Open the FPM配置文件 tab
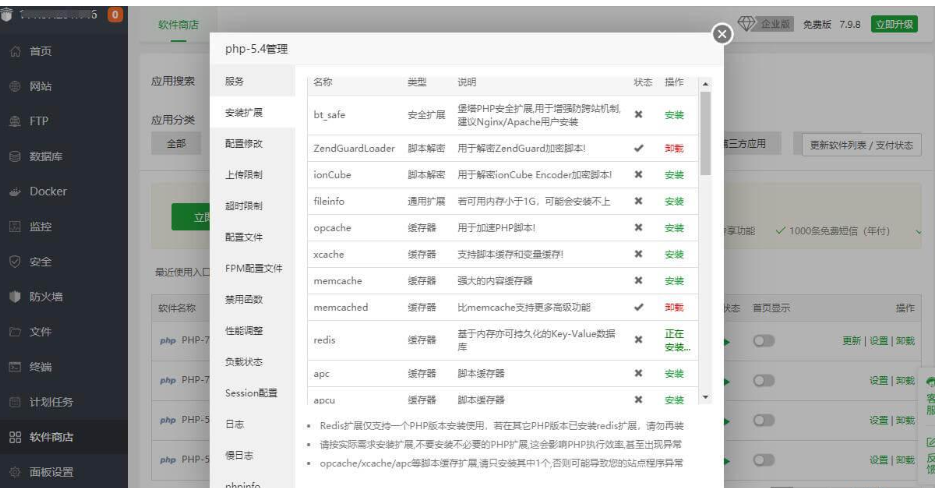Viewport: 937px width, 488px height. tap(253, 268)
